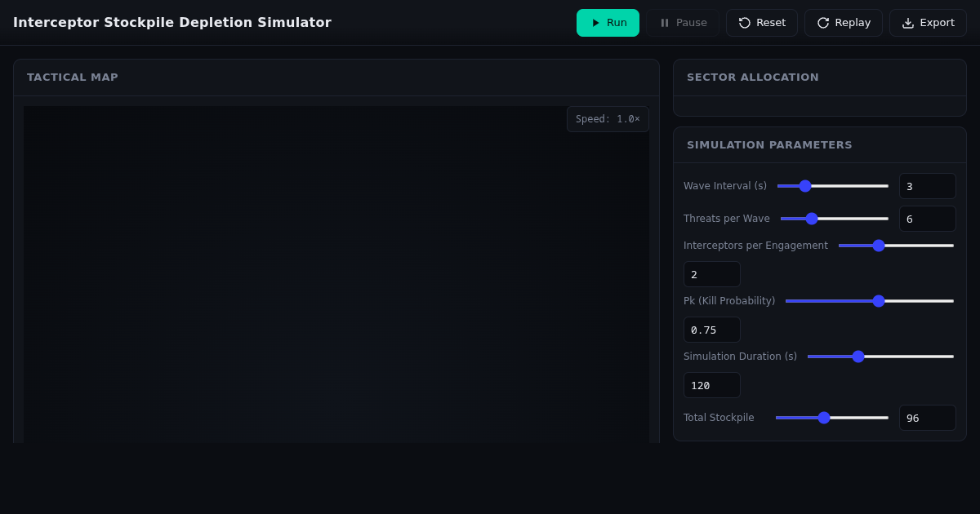
Task: Click the Replay button
Action: 844,23
